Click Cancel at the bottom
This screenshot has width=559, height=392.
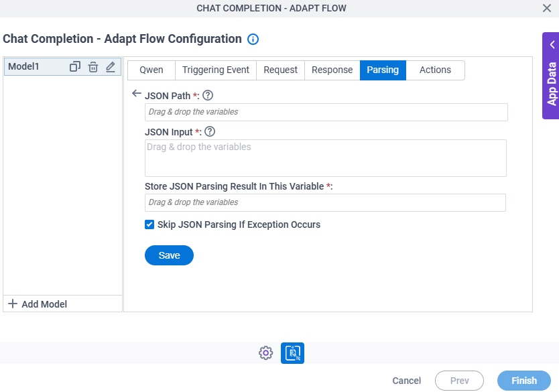point(406,381)
